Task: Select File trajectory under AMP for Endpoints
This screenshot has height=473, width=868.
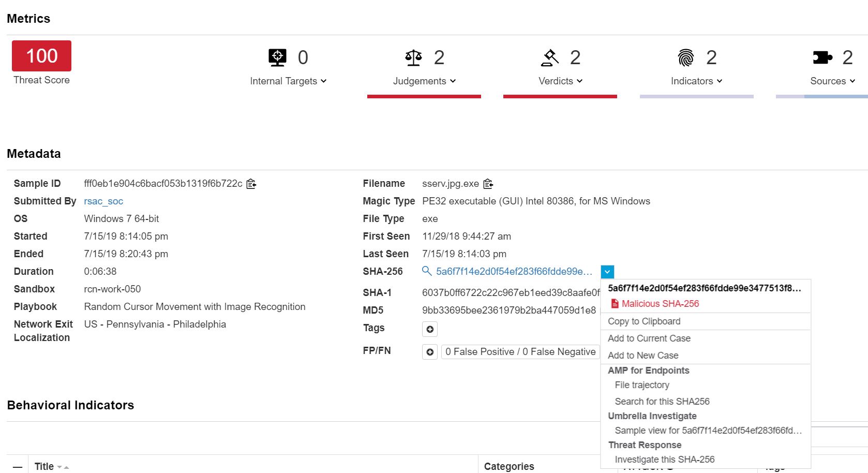Action: (x=642, y=385)
